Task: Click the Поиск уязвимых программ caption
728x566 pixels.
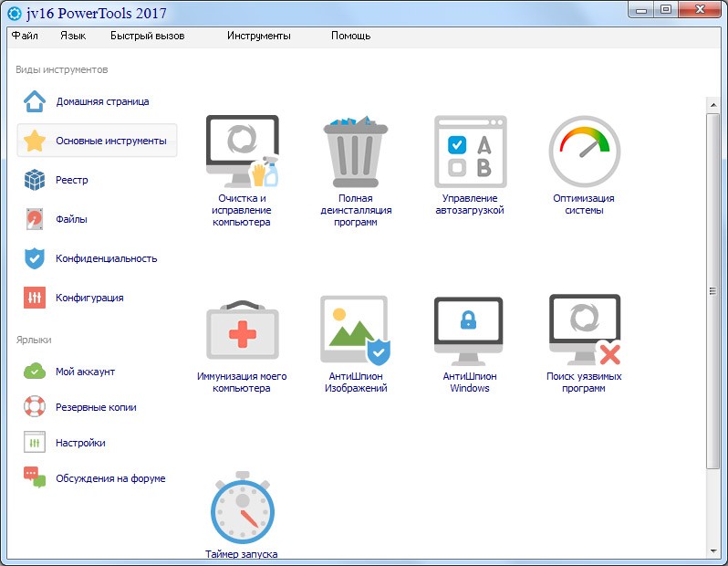Action: click(584, 382)
